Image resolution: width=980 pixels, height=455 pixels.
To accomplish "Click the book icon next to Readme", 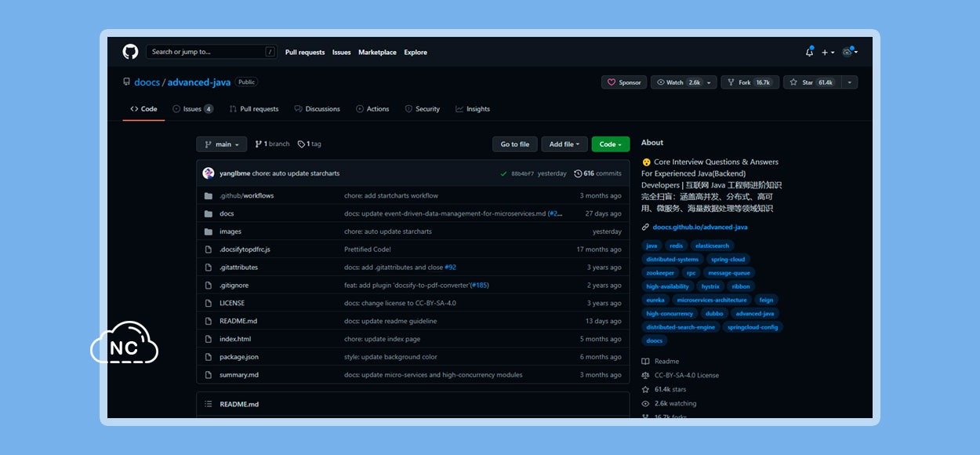I will click(645, 362).
